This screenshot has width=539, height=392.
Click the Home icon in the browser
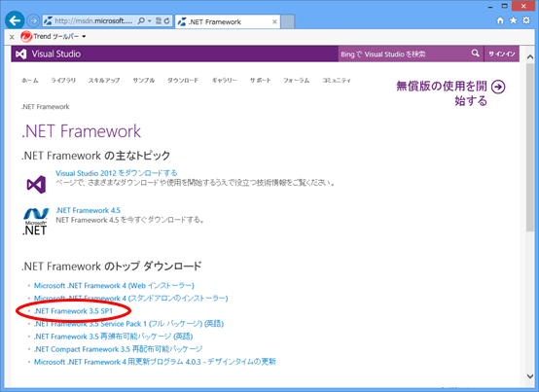500,20
